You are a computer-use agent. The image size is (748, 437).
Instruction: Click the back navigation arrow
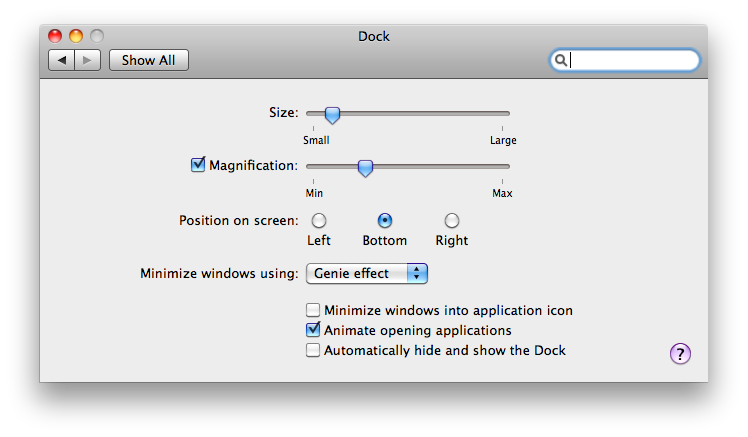(62, 60)
